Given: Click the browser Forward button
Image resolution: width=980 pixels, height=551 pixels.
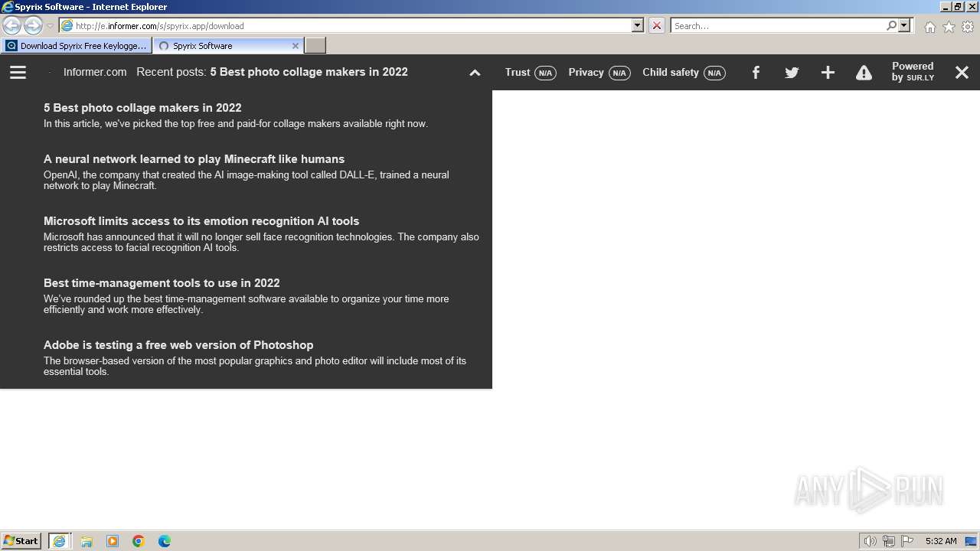Looking at the screenshot, I should pos(33,25).
